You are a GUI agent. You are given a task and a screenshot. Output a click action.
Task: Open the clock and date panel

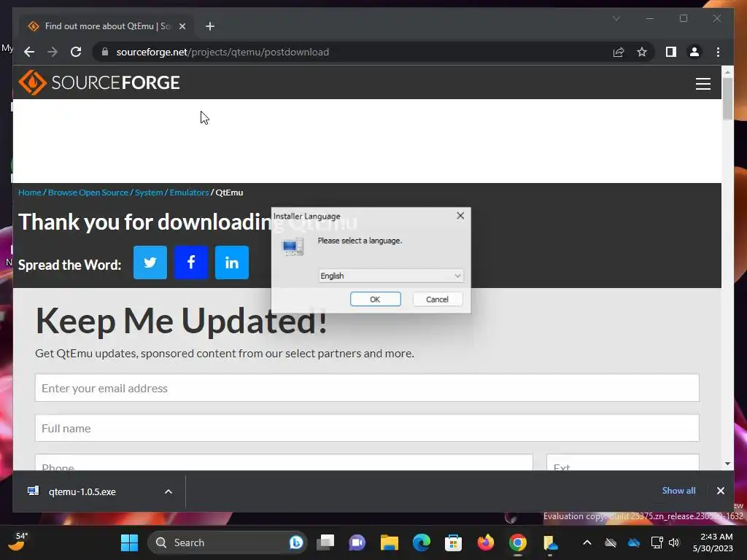pyautogui.click(x=713, y=542)
